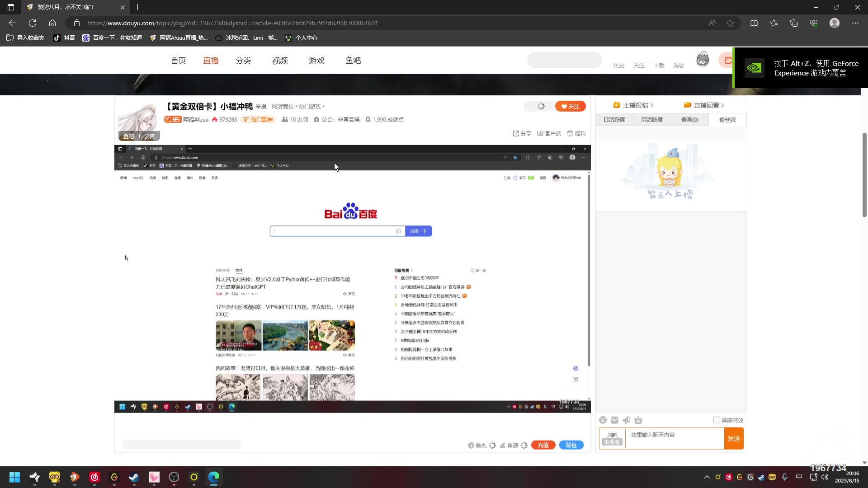The width and height of the screenshot is (868, 488).
Task: Send chat message with 发送
Action: click(734, 439)
